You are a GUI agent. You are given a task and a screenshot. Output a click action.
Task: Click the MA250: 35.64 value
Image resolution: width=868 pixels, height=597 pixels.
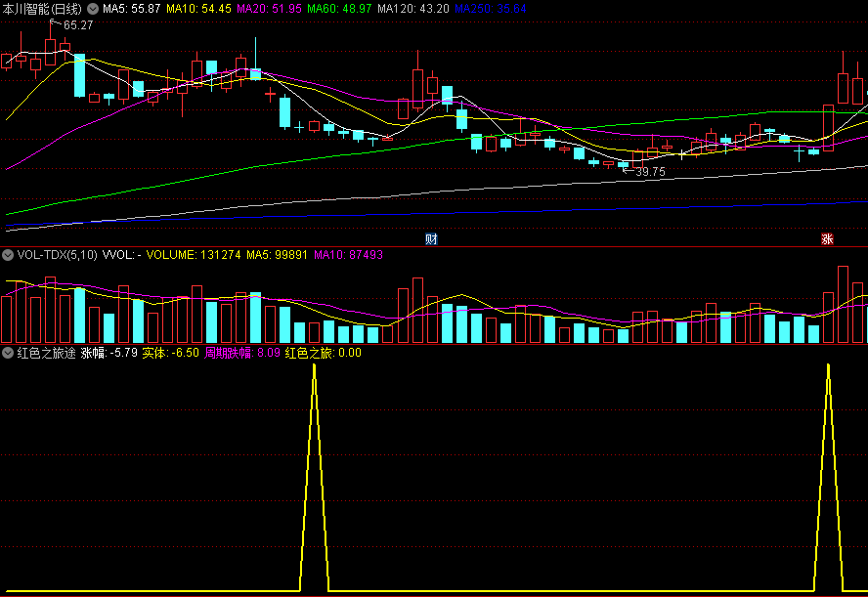coord(490,9)
